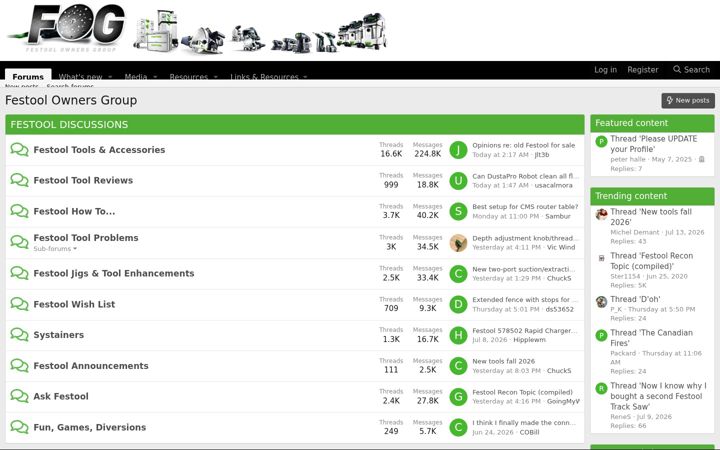Open peter halle's avatar in Featured content
Viewport: 720px width, 450px height.
pyautogui.click(x=601, y=141)
